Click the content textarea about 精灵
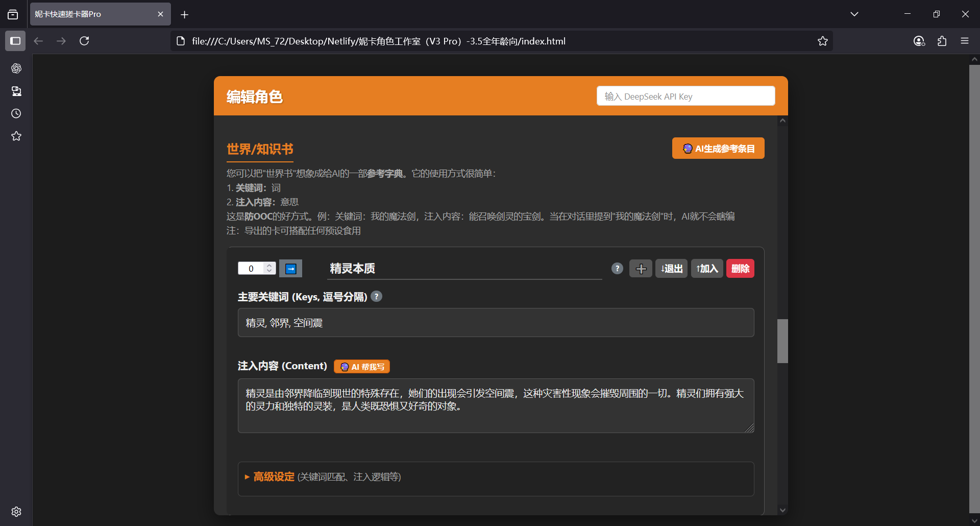980x526 pixels. (496, 405)
